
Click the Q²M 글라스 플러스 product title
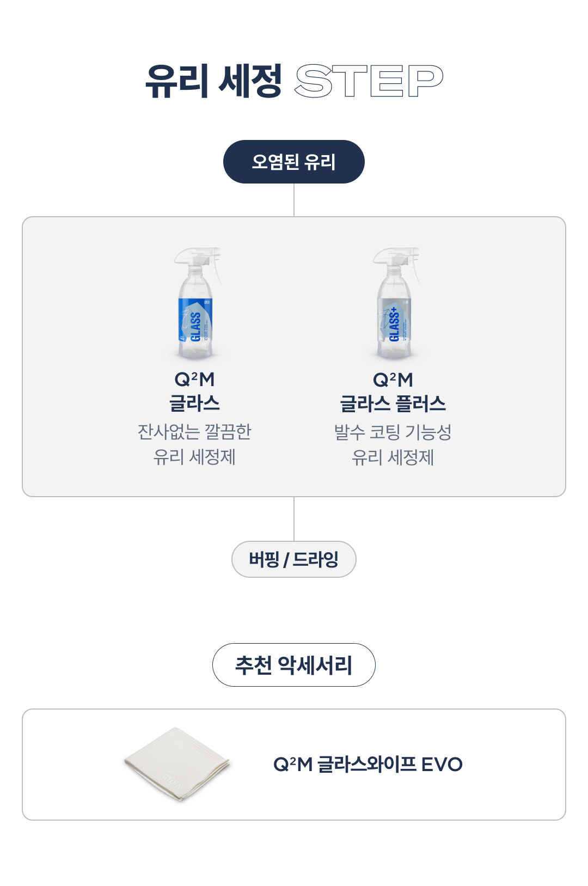pyautogui.click(x=393, y=392)
